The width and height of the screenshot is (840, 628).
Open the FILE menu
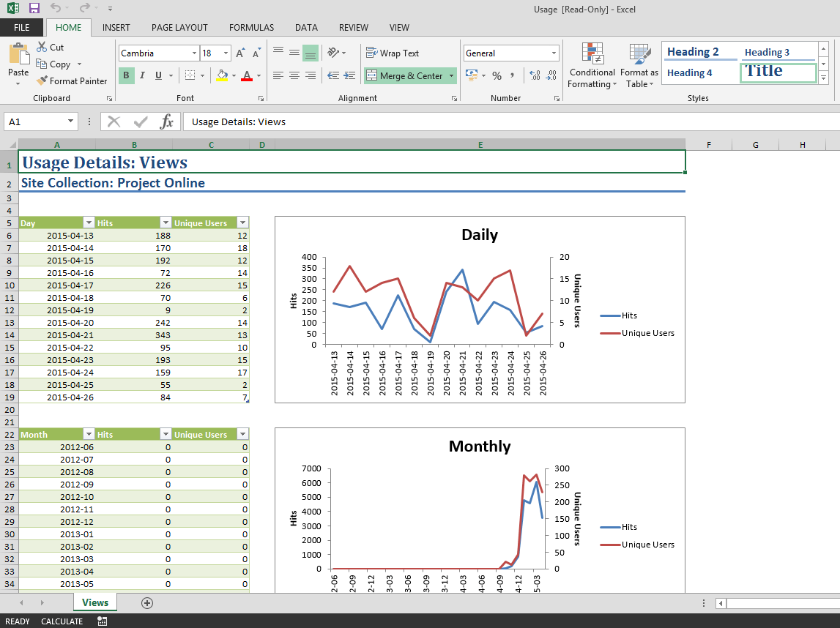click(22, 27)
